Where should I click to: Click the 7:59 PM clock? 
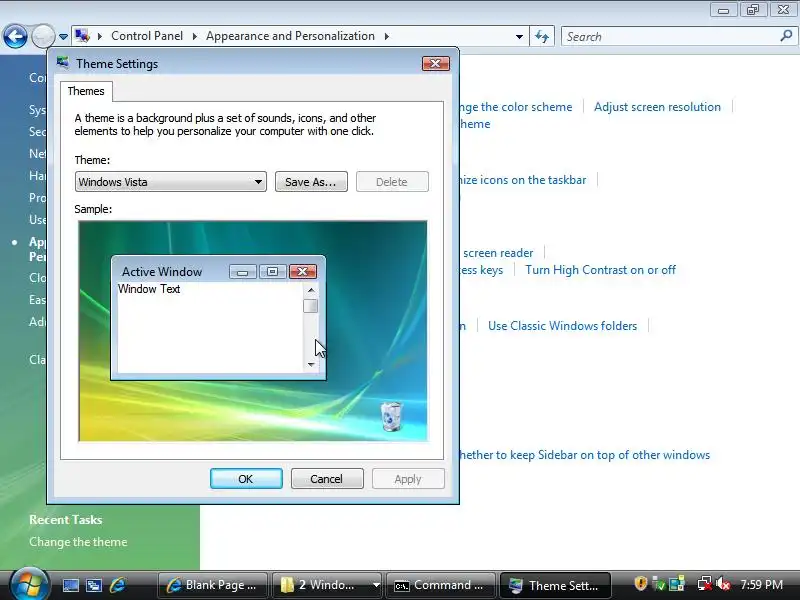(762, 585)
